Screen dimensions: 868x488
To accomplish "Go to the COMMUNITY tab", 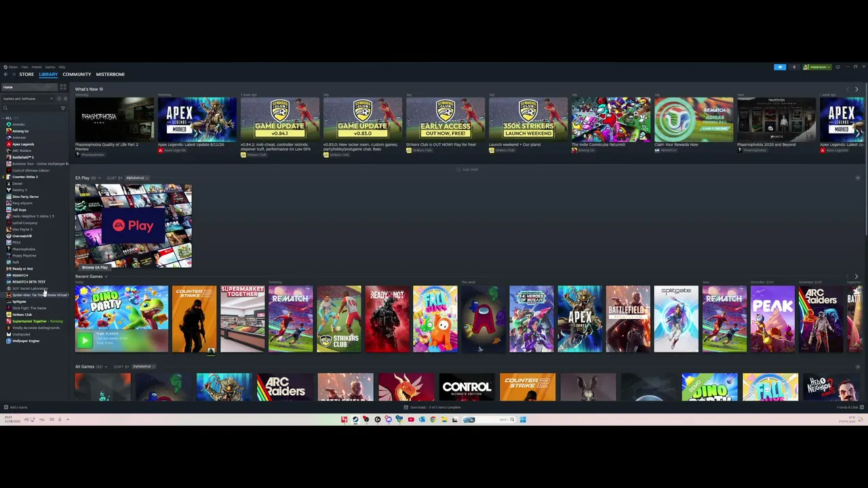I will click(77, 74).
